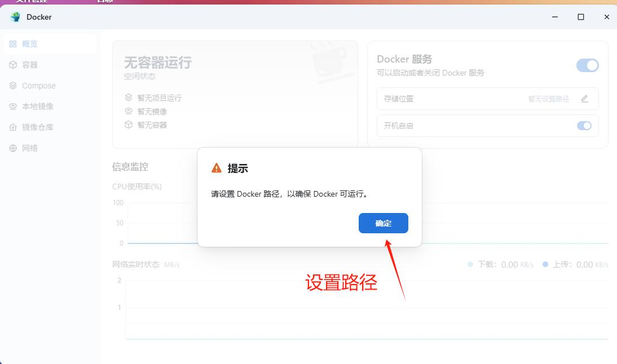Click the 本地镜像 disk icon
Image resolution: width=617 pixels, height=364 pixels.
pyautogui.click(x=13, y=106)
